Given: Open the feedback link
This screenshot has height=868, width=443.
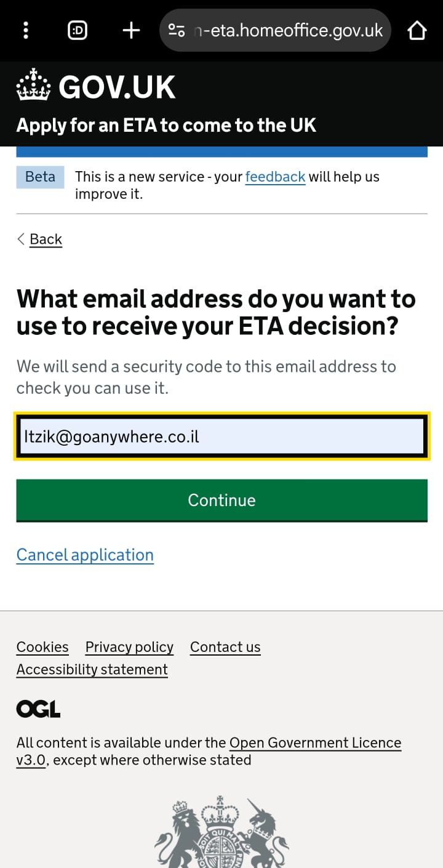Looking at the screenshot, I should 275,177.
